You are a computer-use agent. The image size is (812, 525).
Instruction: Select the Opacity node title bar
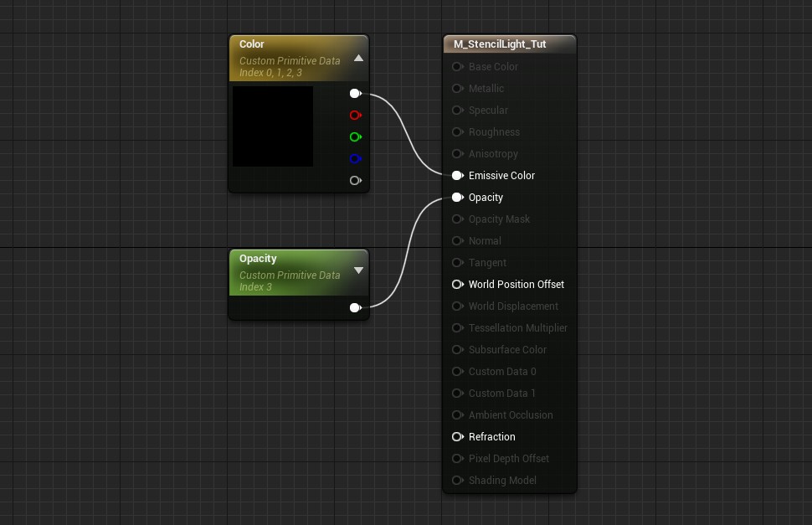tap(258, 259)
